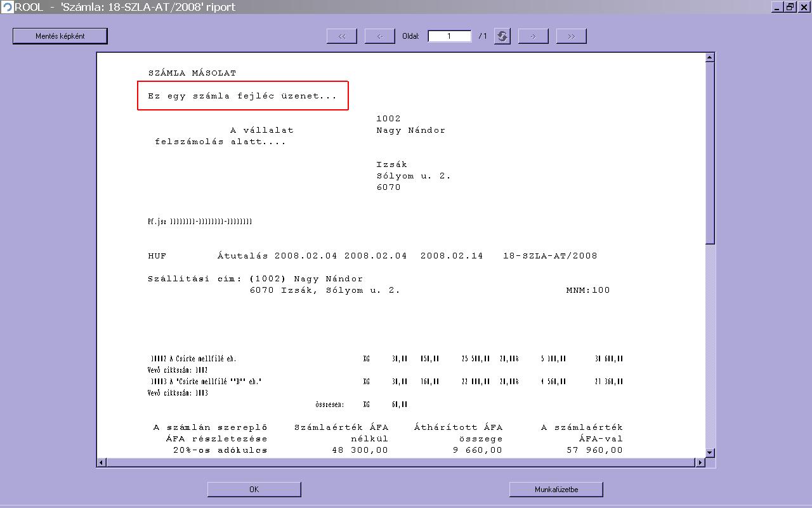Minimize the ROOL report window
Image resolution: width=812 pixels, height=508 pixels.
777,7
